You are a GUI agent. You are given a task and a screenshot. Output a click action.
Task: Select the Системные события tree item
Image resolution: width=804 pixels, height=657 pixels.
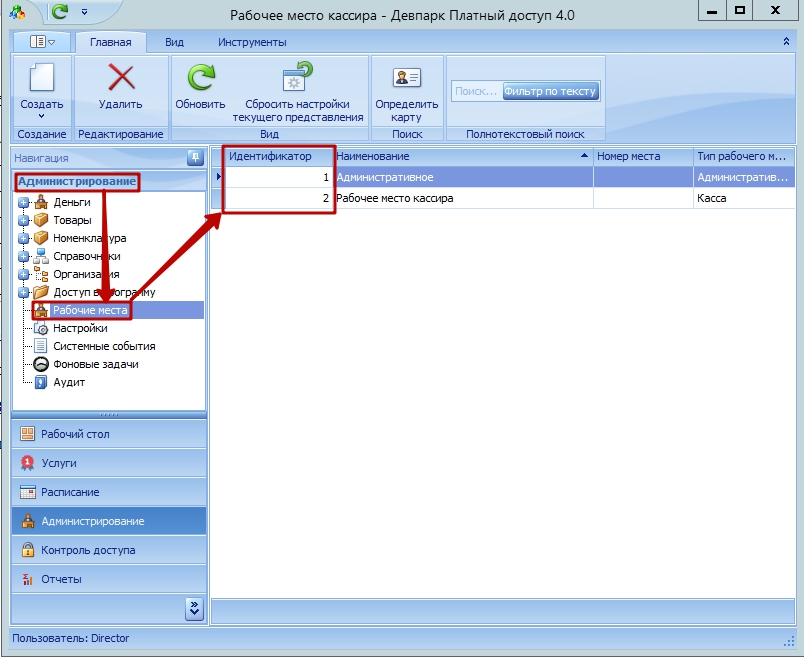coord(104,346)
